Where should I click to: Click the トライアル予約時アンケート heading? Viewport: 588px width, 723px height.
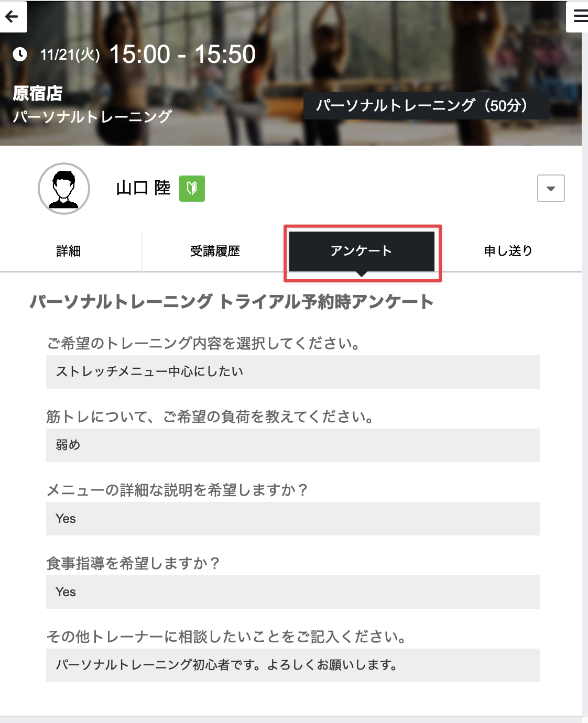(231, 302)
